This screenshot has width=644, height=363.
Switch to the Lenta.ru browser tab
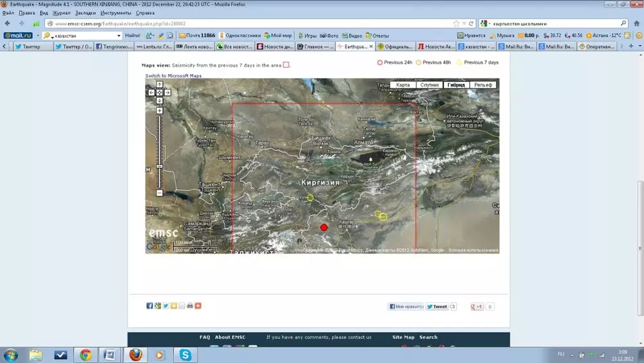click(154, 46)
